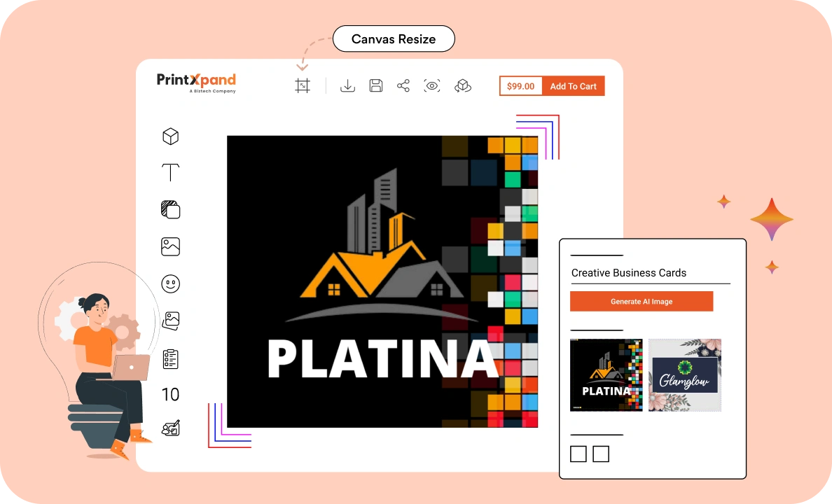Select the PLATINA business card thumbnail
Viewport: 832px width, 504px height.
(606, 375)
